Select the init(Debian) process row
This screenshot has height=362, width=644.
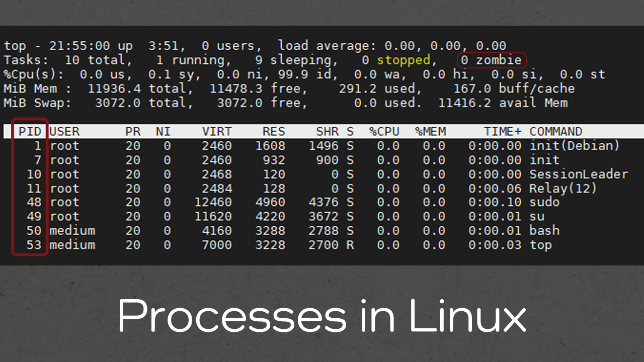point(574,146)
